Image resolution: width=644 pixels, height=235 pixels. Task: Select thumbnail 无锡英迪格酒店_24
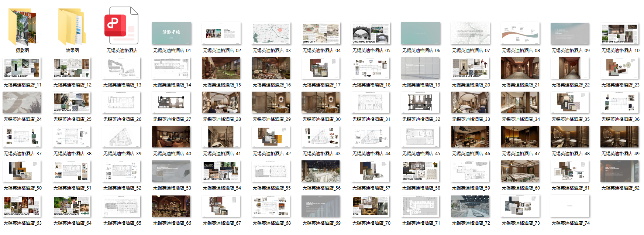click(22, 102)
